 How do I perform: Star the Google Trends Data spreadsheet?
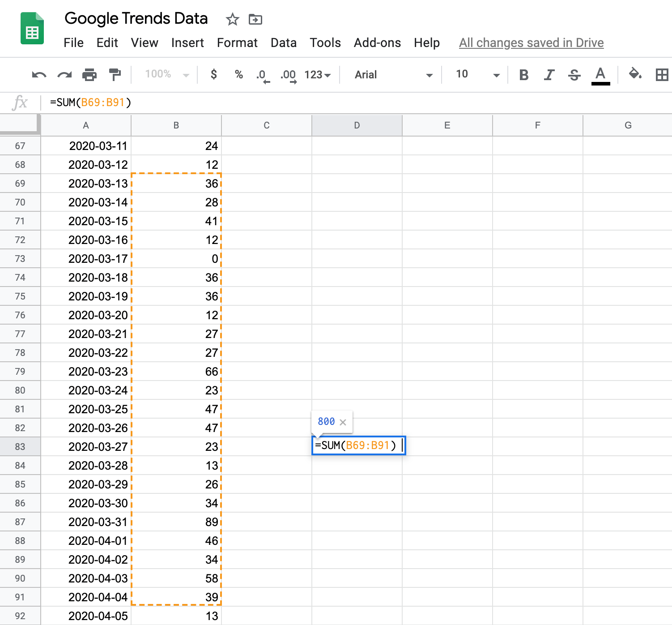coord(232,19)
